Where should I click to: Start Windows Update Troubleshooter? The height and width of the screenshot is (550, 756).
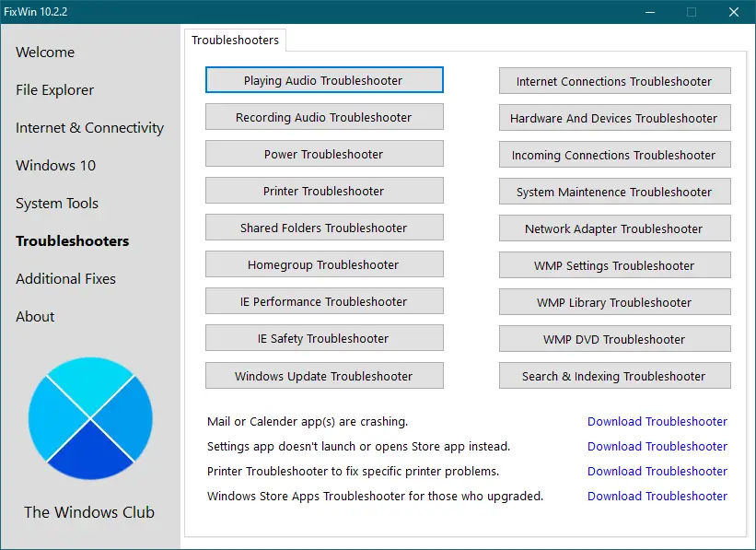pyautogui.click(x=324, y=376)
